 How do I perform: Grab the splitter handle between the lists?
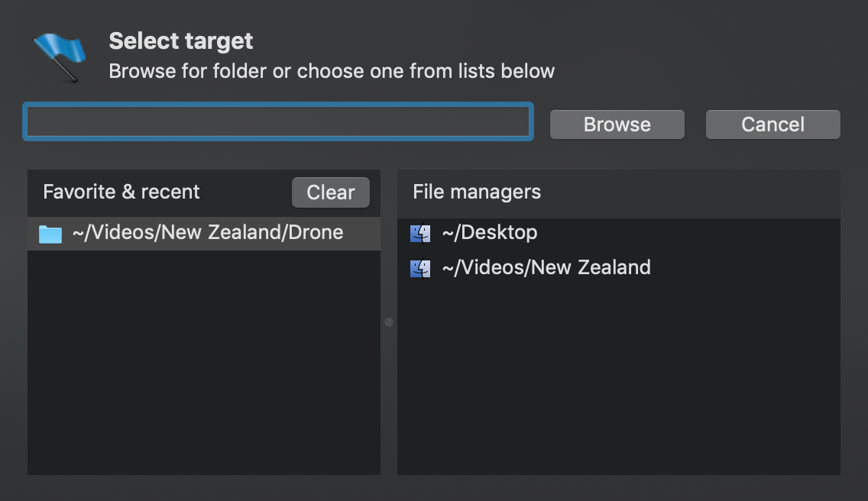(x=389, y=322)
